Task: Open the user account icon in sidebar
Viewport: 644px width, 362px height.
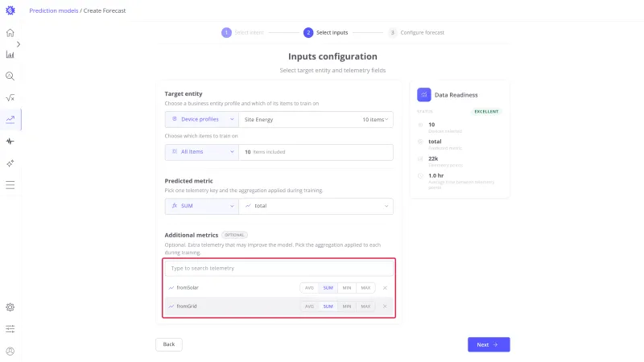Action: (x=10, y=352)
